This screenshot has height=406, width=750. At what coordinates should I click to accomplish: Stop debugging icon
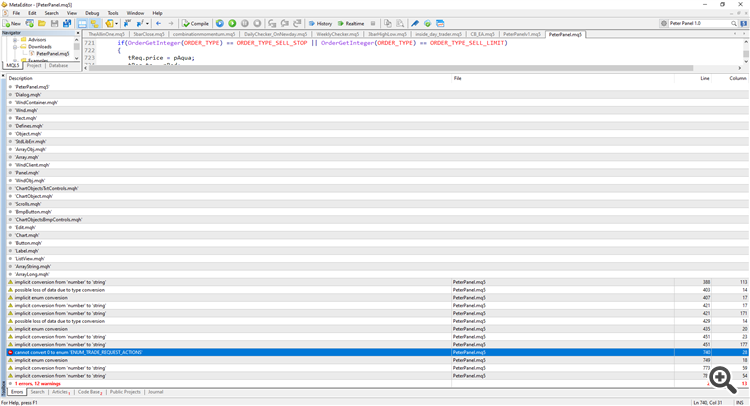pos(257,23)
